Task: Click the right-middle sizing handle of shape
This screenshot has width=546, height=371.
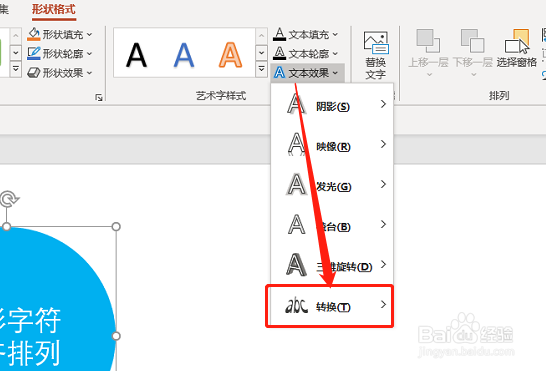Action: click(116, 336)
